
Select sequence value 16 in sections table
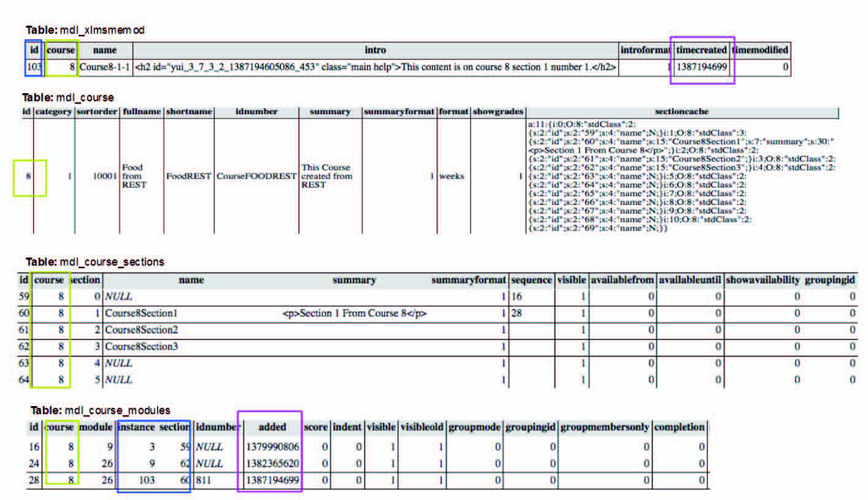click(x=517, y=296)
